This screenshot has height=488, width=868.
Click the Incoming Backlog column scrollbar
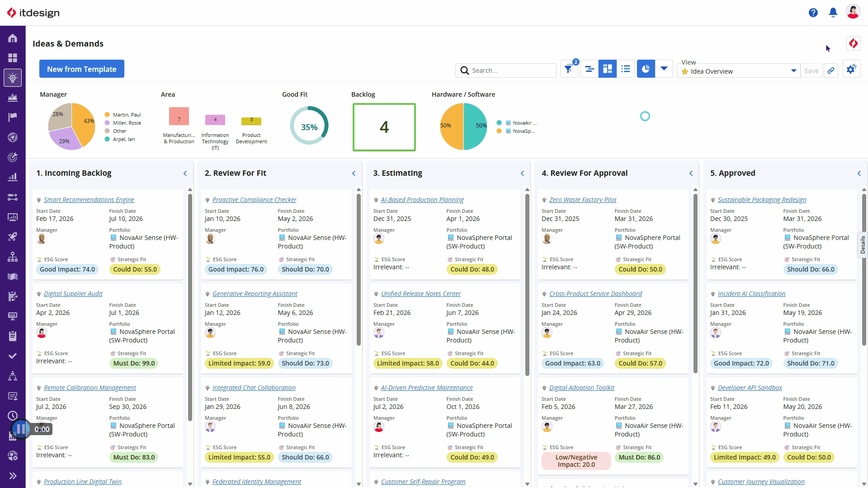(x=190, y=307)
